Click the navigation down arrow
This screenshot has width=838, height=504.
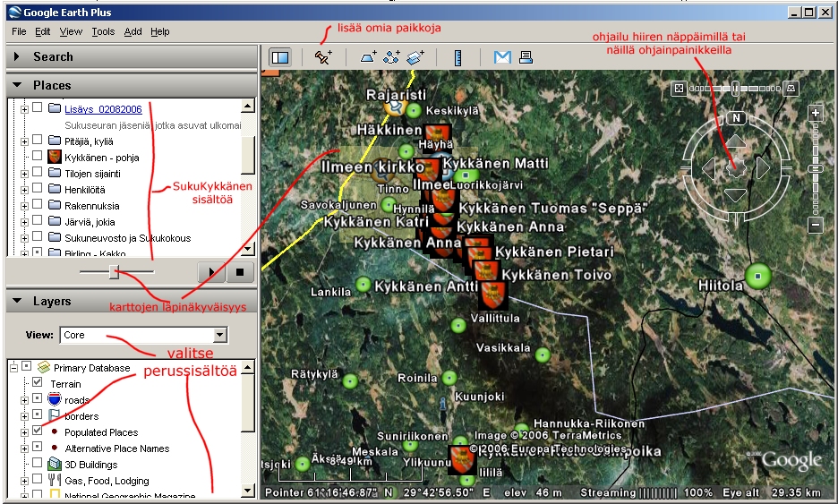[x=736, y=195]
